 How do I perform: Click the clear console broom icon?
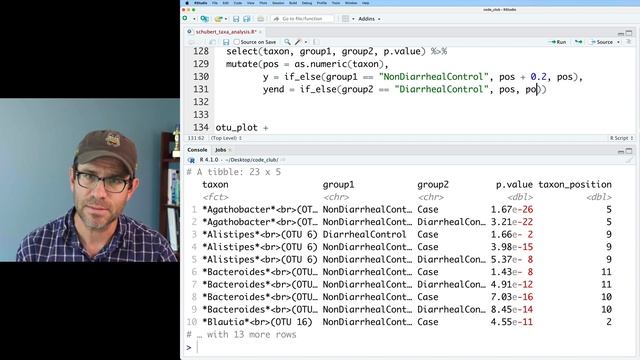click(629, 160)
